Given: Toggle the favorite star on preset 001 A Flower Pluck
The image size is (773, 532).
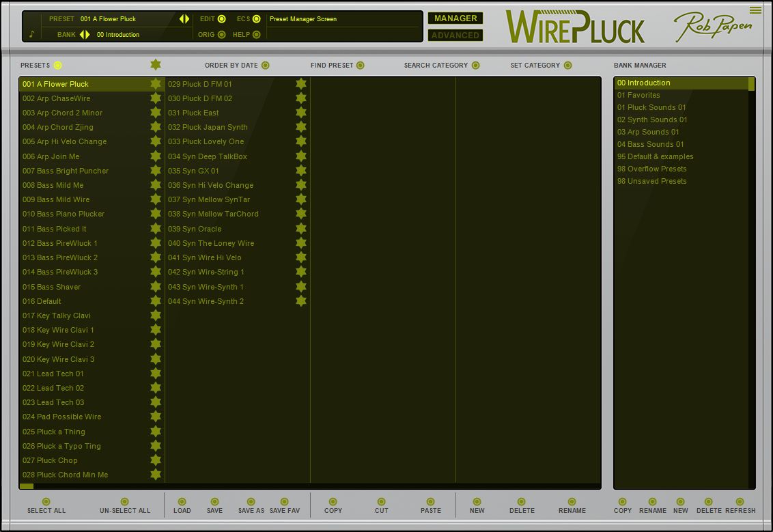Looking at the screenshot, I should (x=155, y=84).
